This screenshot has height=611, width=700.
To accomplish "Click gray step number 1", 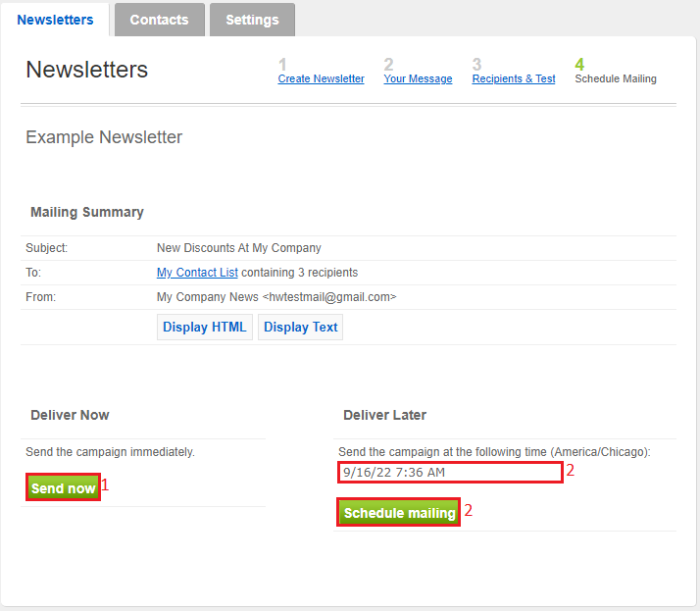I will (282, 65).
